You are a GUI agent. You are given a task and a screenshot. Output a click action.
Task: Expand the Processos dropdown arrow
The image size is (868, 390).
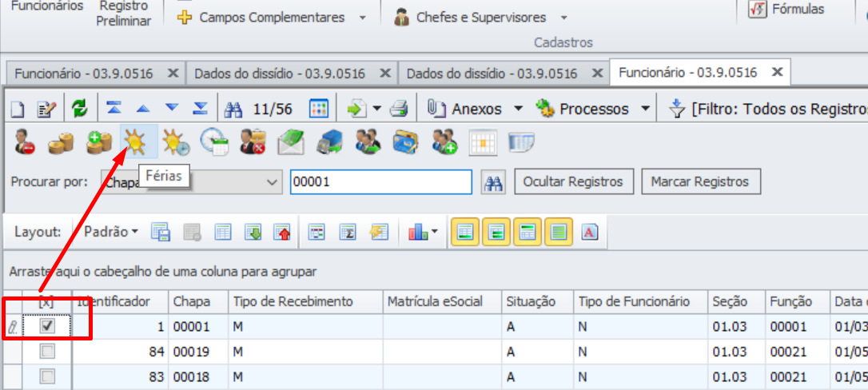646,109
